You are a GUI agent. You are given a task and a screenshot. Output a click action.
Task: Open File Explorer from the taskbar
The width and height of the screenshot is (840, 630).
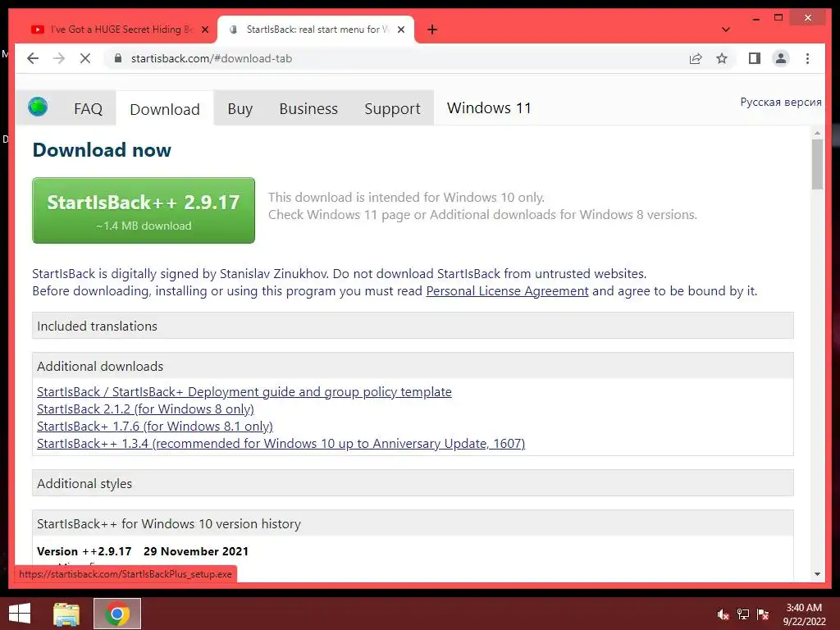pyautogui.click(x=66, y=614)
